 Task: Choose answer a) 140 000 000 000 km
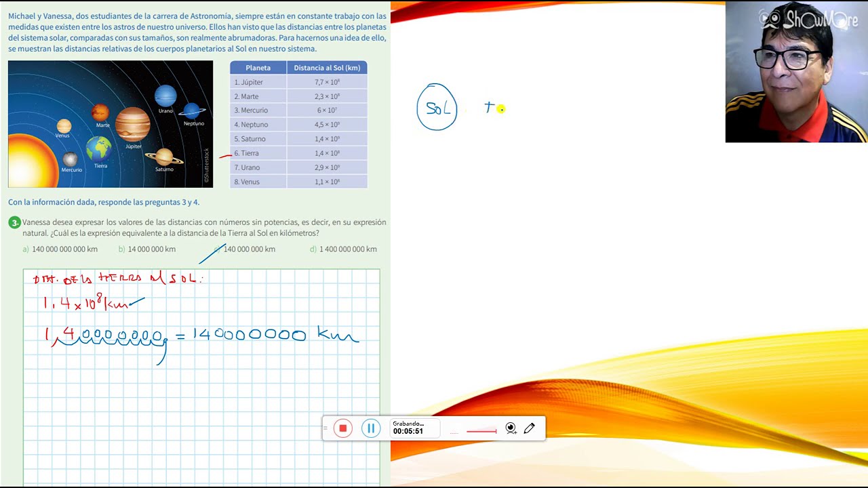click(x=60, y=249)
